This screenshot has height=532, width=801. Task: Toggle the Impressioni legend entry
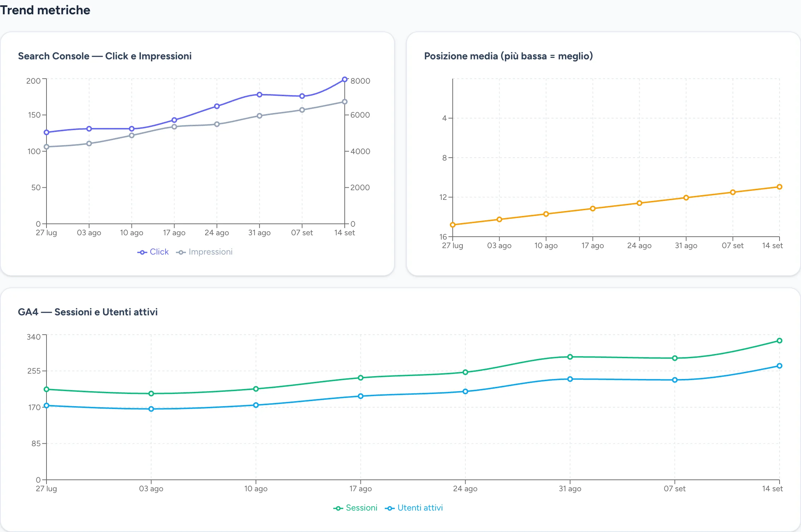coord(204,252)
